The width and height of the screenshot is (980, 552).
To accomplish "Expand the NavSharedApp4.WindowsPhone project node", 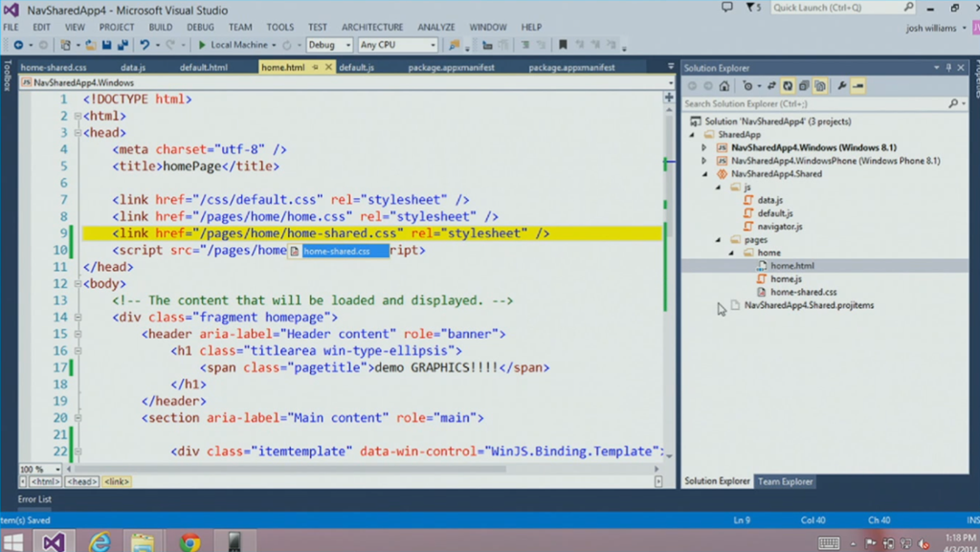I will coord(704,161).
